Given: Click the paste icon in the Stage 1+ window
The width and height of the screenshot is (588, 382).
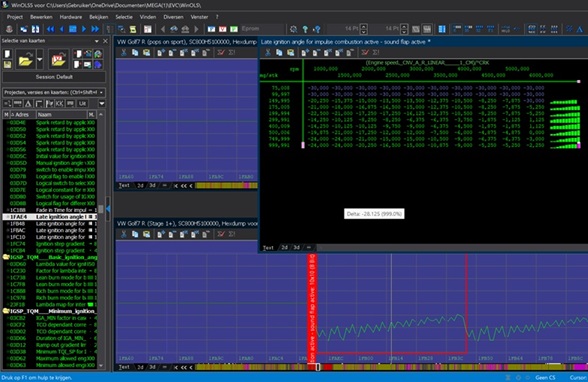Looking at the screenshot, I should click(x=146, y=234).
